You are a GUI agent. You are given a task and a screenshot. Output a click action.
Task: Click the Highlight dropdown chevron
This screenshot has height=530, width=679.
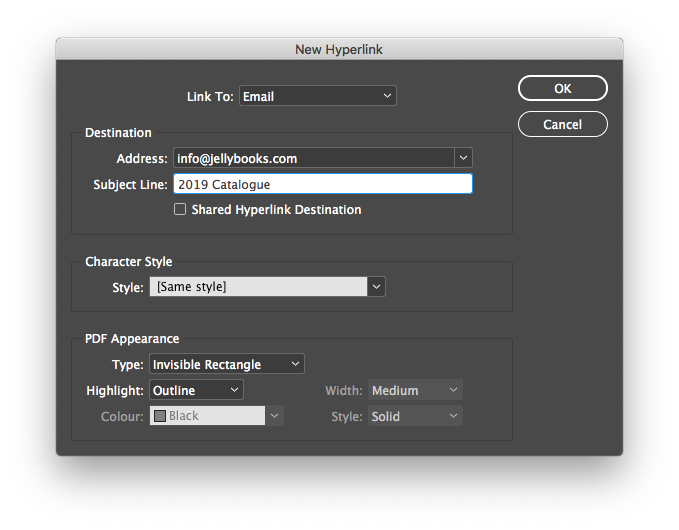click(234, 390)
